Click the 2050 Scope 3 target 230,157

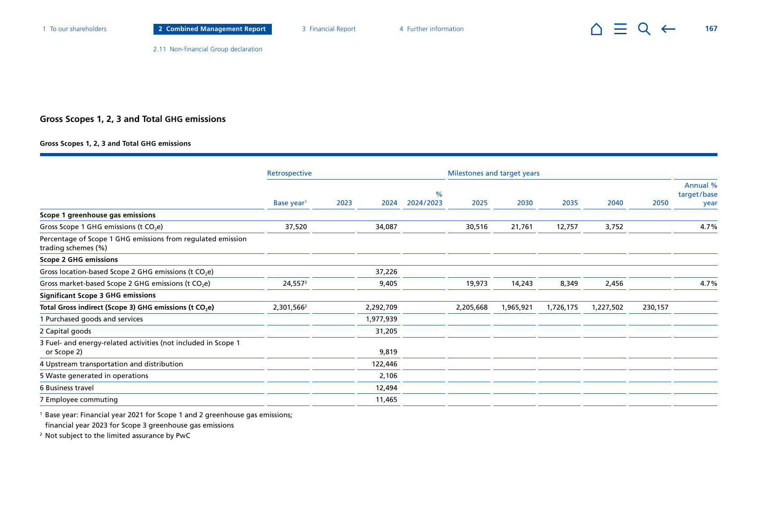(655, 307)
